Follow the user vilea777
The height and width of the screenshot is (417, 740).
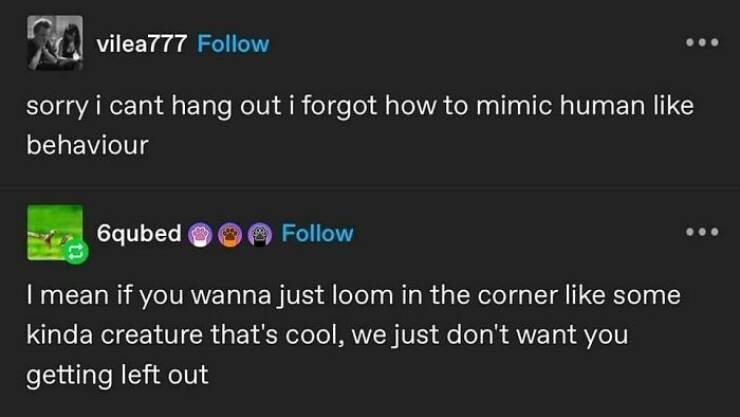tap(233, 45)
